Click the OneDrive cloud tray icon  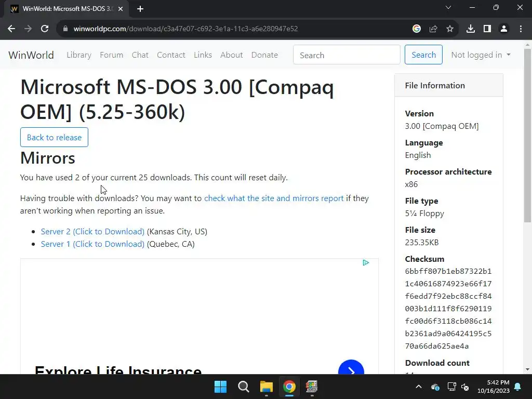pos(435,387)
